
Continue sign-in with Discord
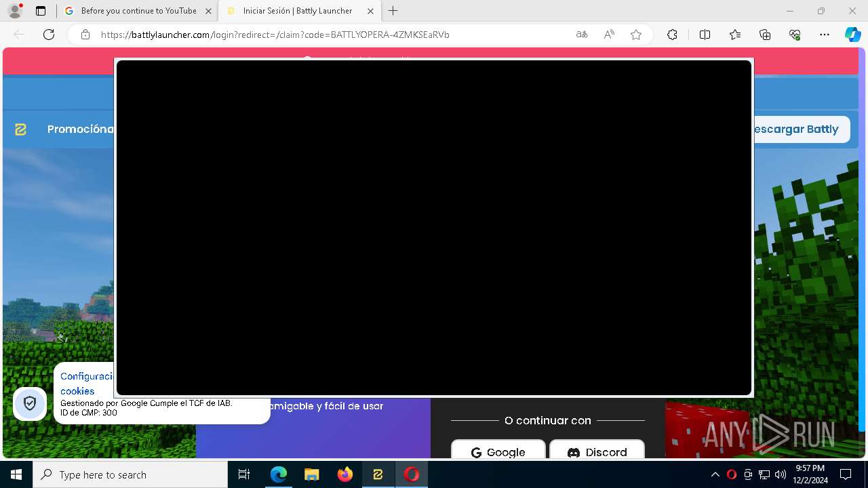[x=597, y=452]
